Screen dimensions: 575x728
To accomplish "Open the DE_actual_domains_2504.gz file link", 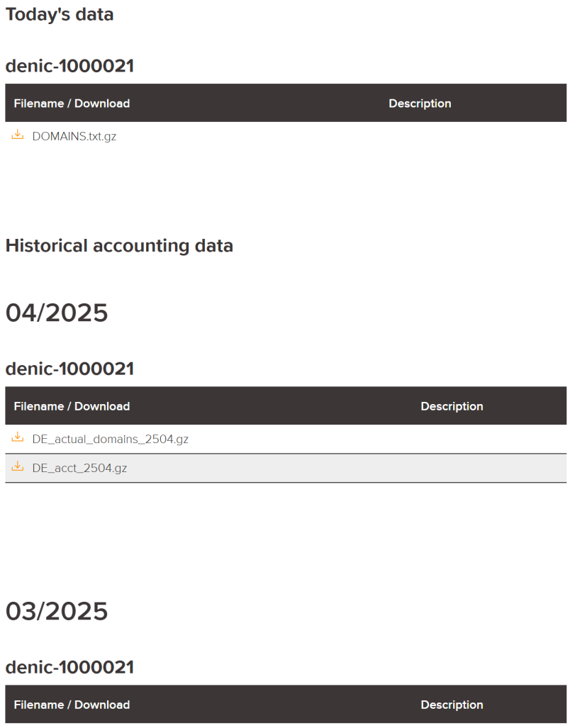I will click(x=111, y=439).
